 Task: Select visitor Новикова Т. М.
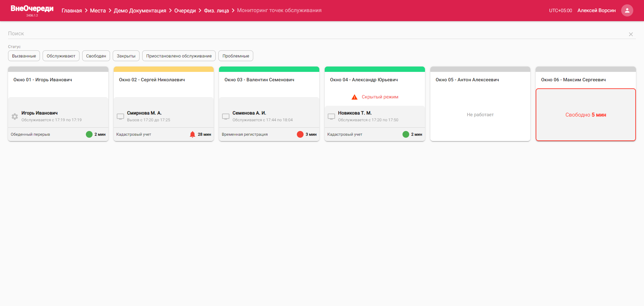click(x=355, y=113)
